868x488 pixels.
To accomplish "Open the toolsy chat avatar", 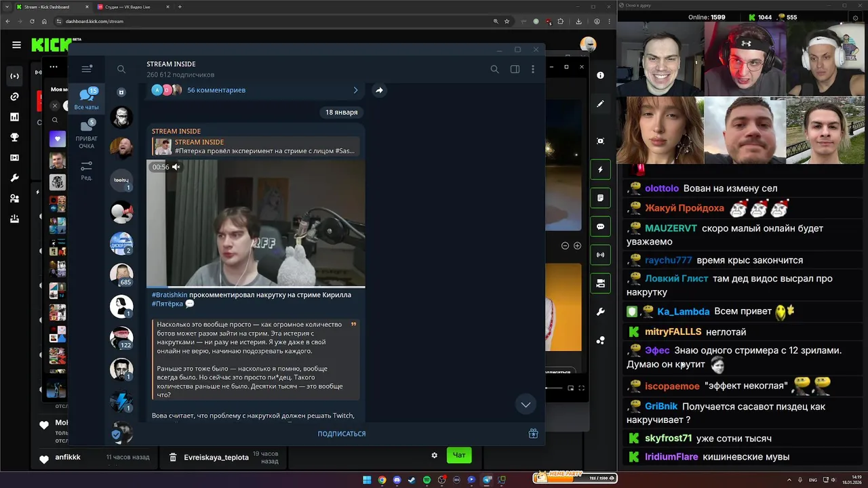I will point(121,180).
